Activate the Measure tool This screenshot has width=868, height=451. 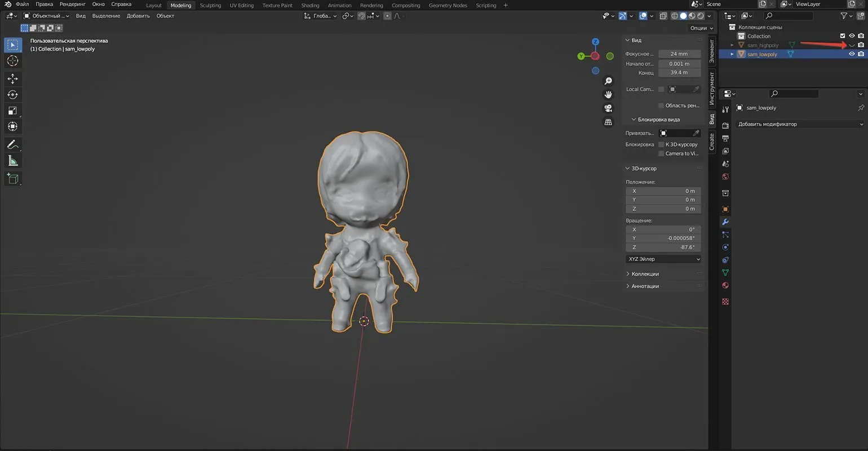click(x=12, y=161)
